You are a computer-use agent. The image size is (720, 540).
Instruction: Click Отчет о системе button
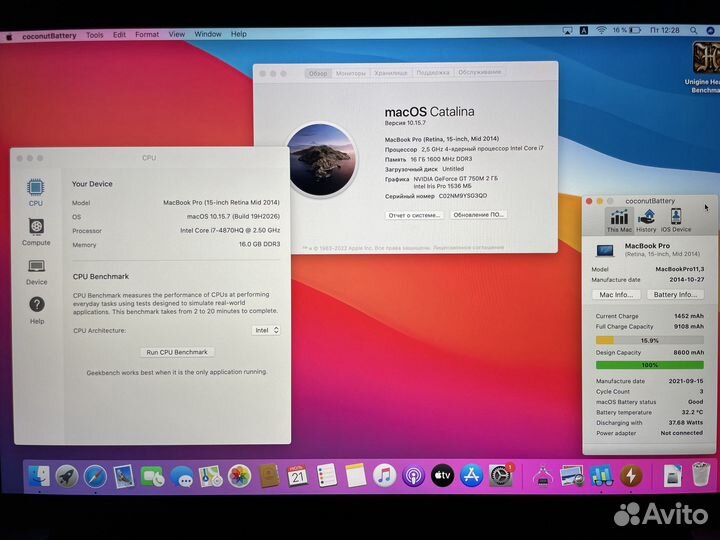pyautogui.click(x=414, y=215)
